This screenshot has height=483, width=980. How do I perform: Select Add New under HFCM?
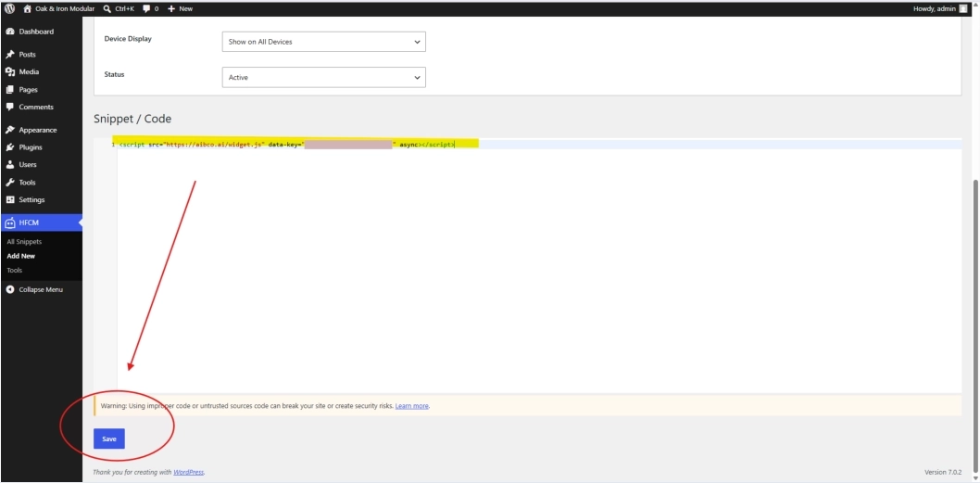(21, 256)
